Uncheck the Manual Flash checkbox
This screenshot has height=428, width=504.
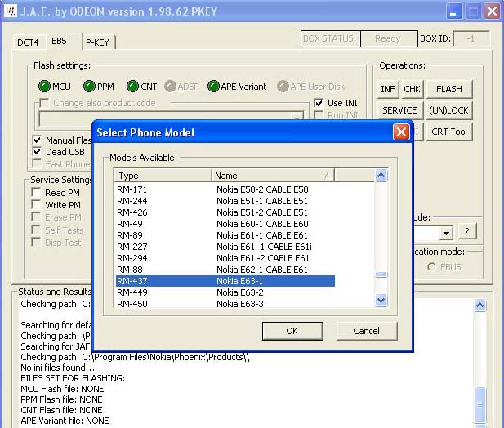click(37, 140)
